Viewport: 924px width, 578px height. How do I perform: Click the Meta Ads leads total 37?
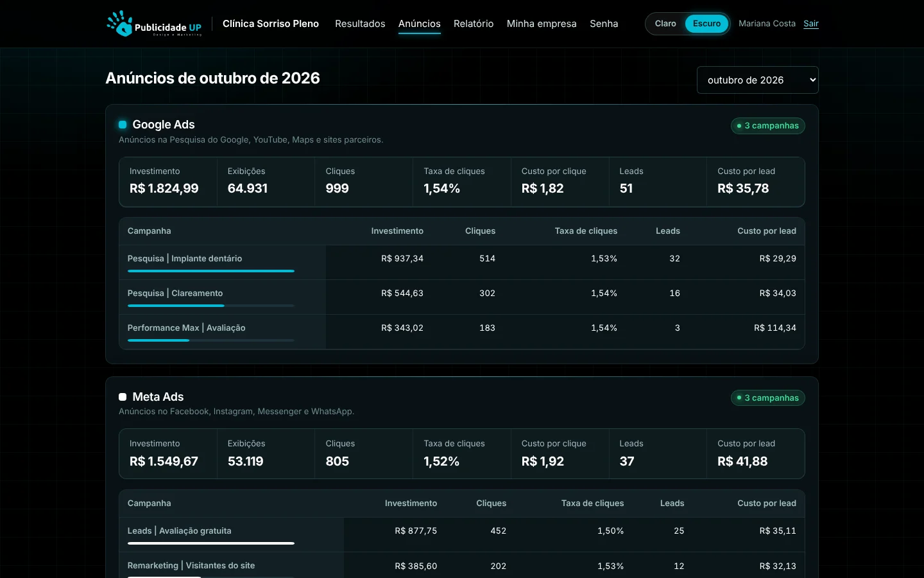[627, 461]
